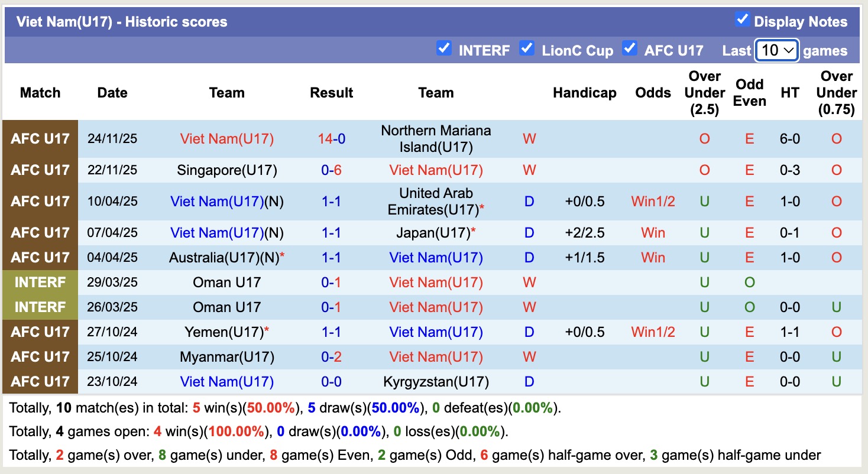Open the Oman U17 match from 29/03/25
868x474 pixels.
point(226,282)
